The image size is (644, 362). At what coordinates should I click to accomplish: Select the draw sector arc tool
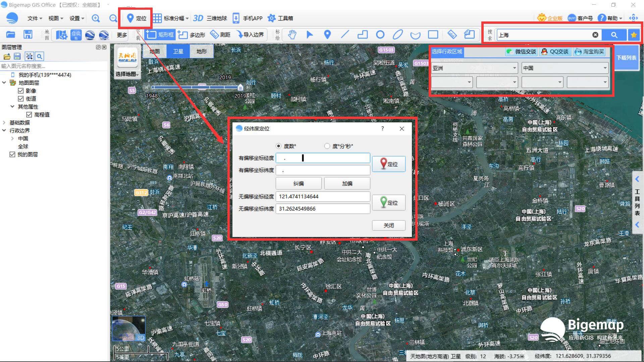pos(415,35)
